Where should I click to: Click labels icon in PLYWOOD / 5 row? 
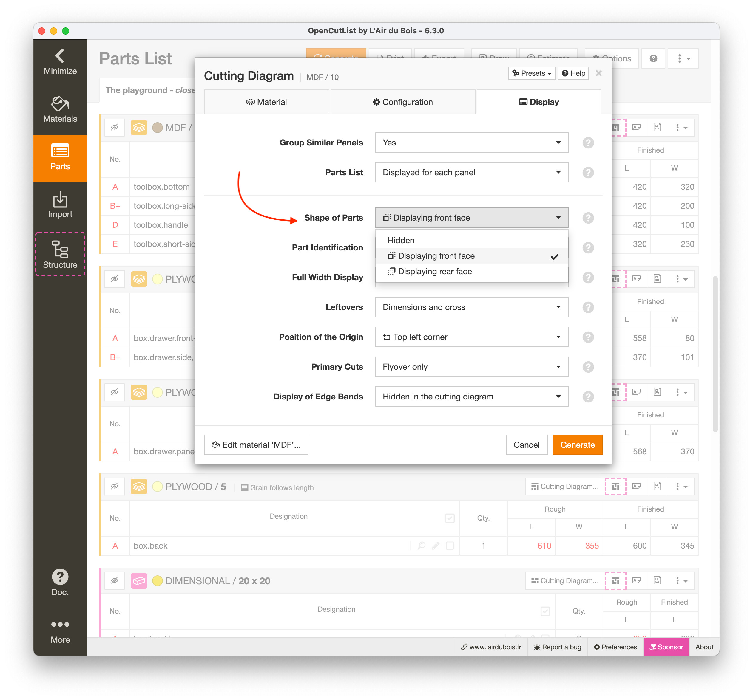(636, 487)
